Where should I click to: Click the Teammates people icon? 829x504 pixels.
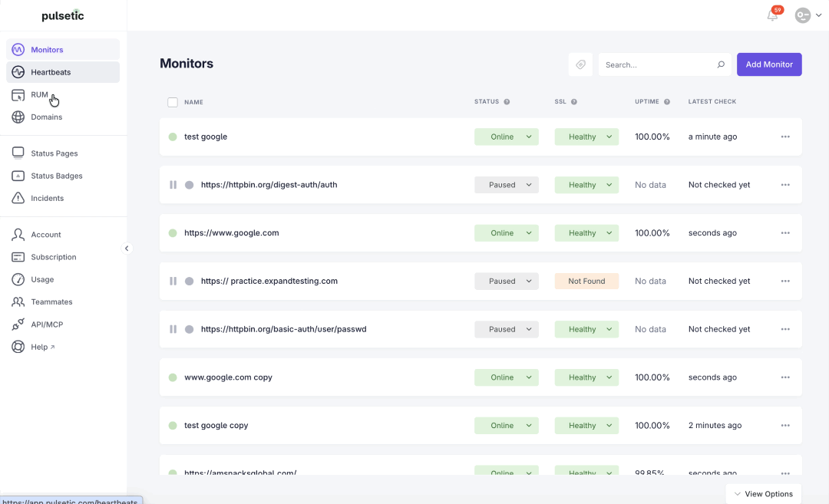(18, 301)
